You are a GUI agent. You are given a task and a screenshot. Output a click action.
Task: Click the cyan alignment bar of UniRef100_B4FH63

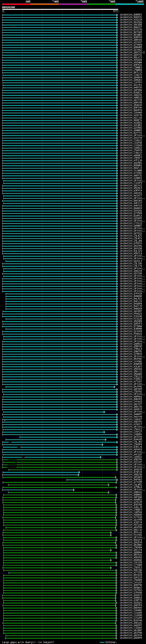(x=92, y=480)
